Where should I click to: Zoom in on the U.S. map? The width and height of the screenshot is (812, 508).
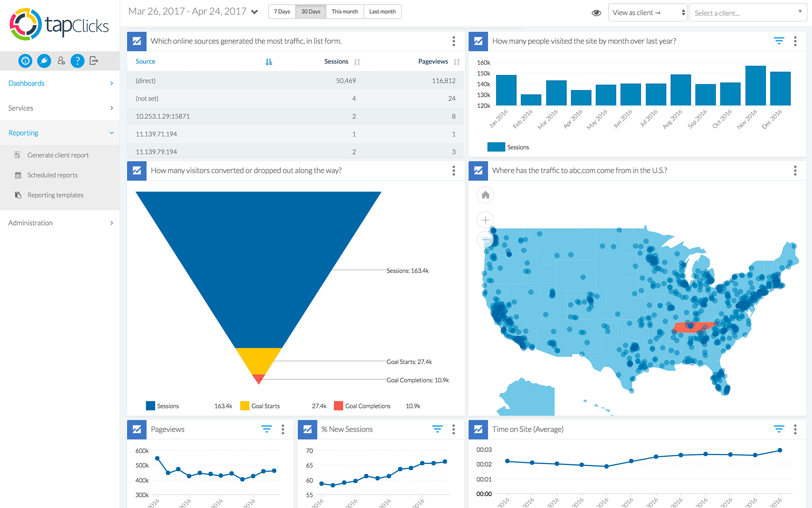[485, 220]
